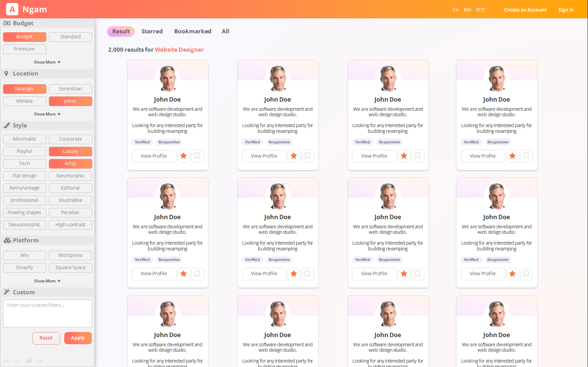This screenshot has width=588, height=367.
Task: Enable the Minimalist style filter
Action: point(24,139)
